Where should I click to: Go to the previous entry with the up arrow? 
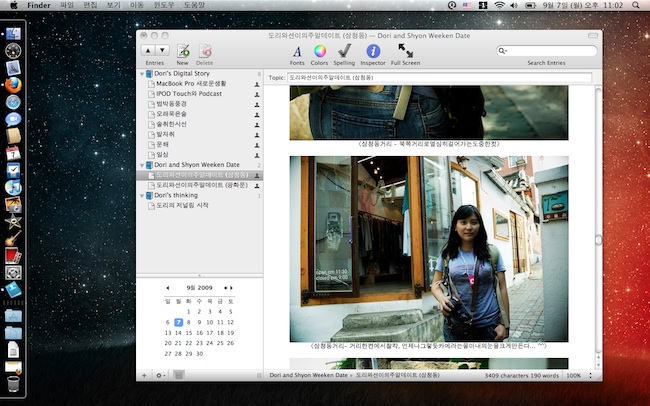coord(148,51)
